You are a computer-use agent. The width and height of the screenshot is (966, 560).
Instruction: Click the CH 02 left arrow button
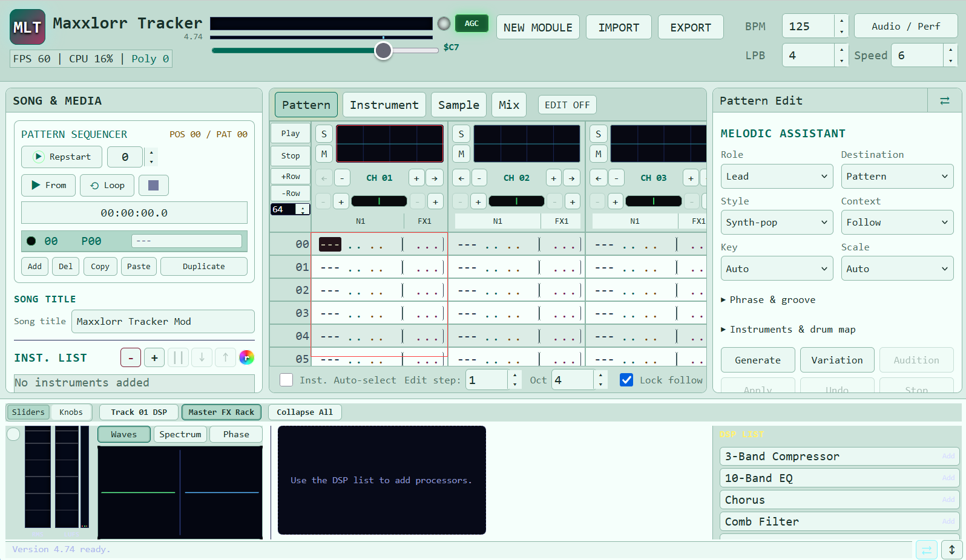pyautogui.click(x=461, y=178)
